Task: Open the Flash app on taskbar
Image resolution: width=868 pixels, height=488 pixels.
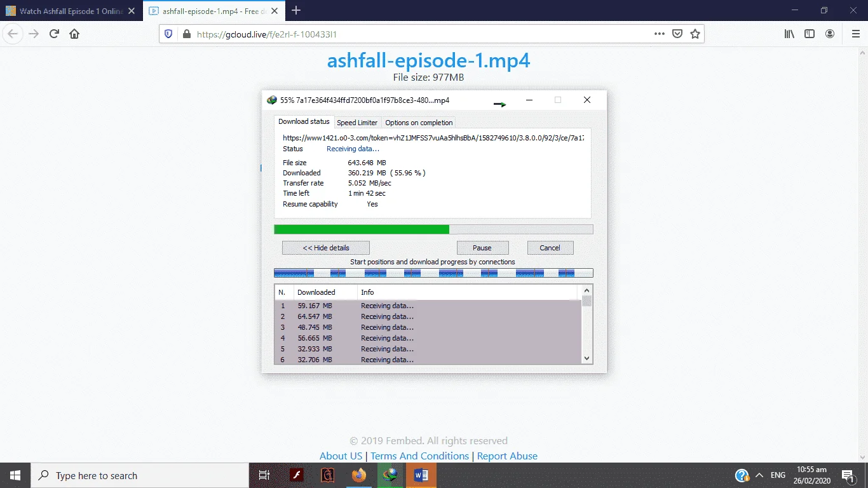Action: tap(296, 475)
